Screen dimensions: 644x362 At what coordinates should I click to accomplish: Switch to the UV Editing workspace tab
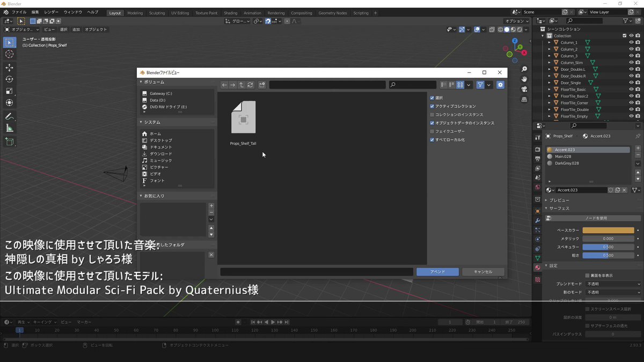[x=180, y=13]
